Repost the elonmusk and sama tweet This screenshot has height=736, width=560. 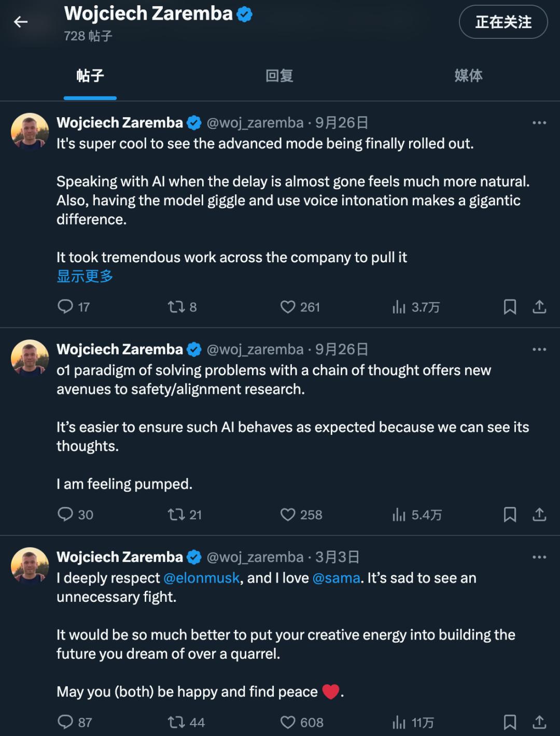coord(176,722)
